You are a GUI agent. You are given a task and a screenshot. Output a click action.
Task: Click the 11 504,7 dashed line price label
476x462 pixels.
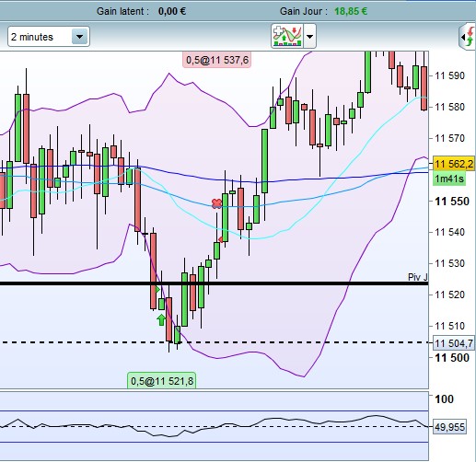tap(454, 343)
